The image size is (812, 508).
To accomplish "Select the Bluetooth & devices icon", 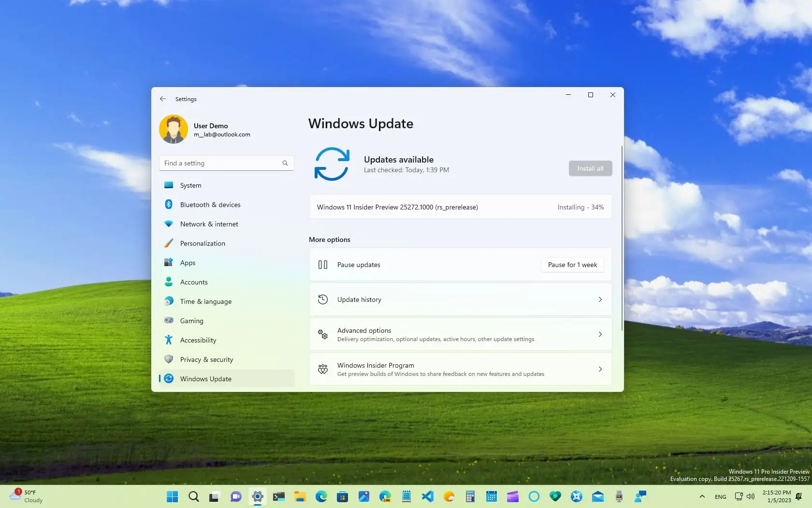I will pos(168,204).
